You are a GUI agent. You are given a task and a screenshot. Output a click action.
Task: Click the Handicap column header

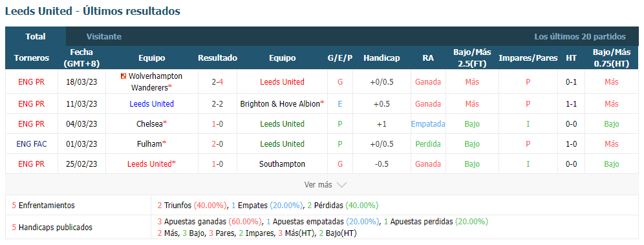(381, 58)
